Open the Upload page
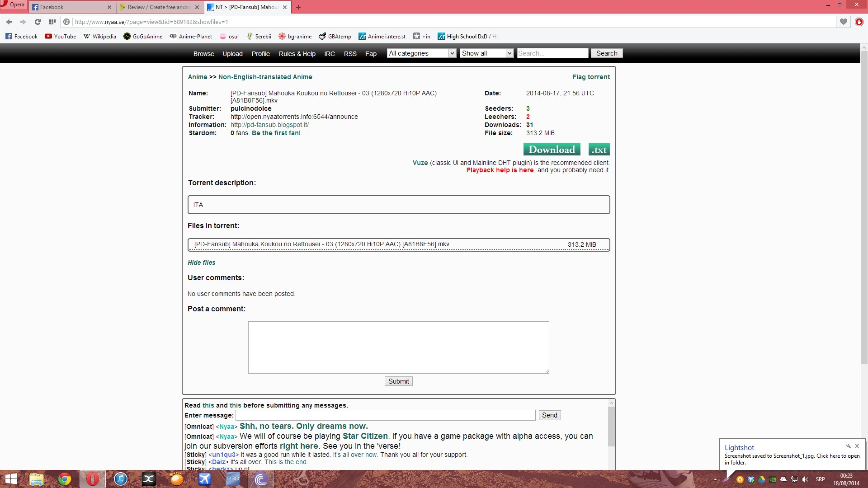 click(x=232, y=54)
